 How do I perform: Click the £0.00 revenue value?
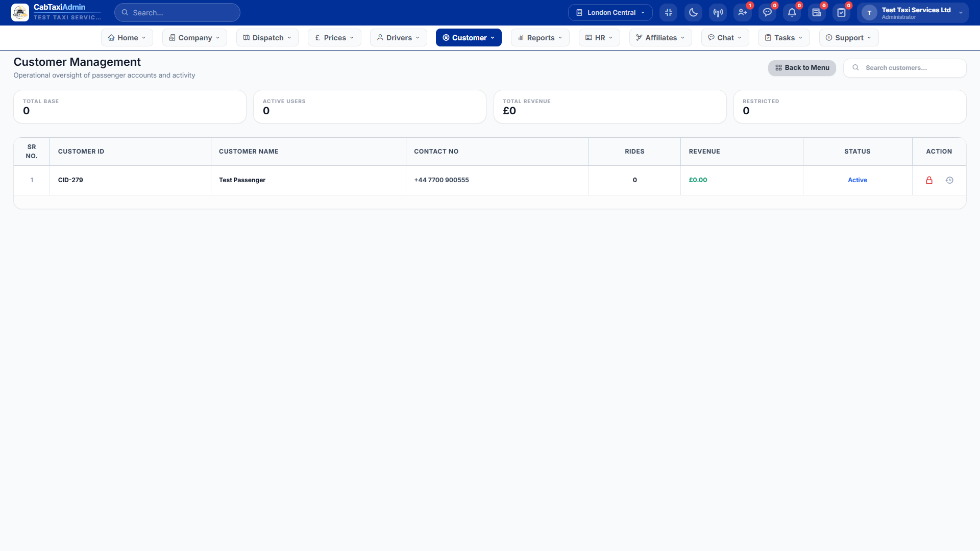698,180
